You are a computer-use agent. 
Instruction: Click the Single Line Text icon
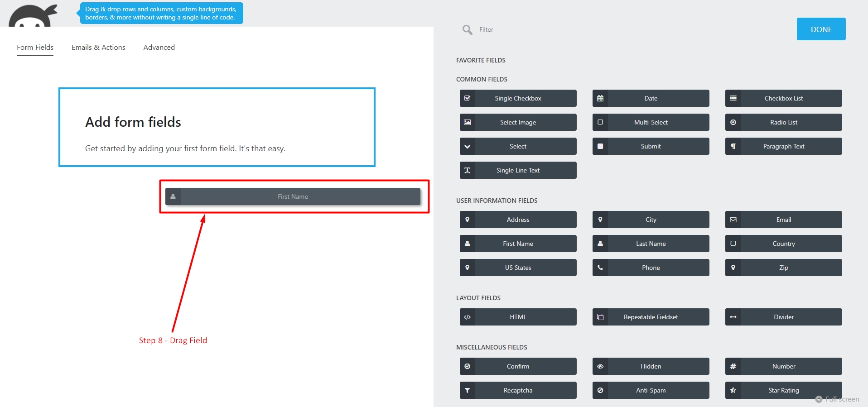(467, 170)
